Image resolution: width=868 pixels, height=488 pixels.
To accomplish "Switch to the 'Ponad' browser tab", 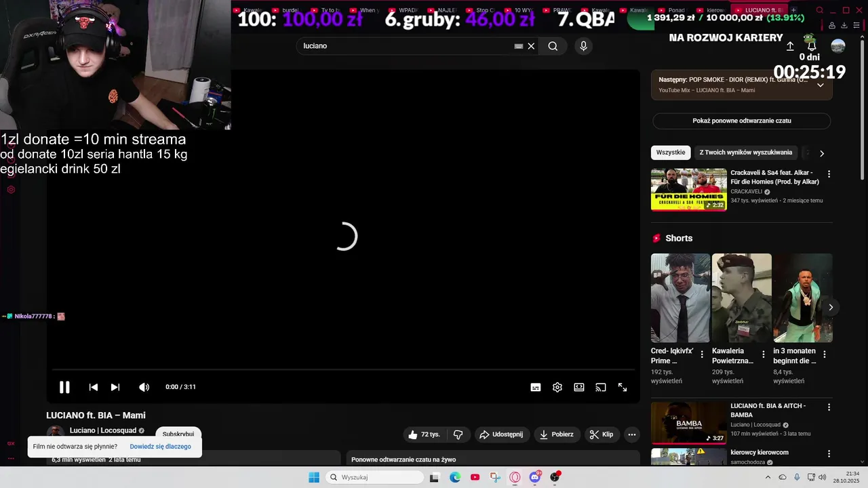I will [x=674, y=10].
